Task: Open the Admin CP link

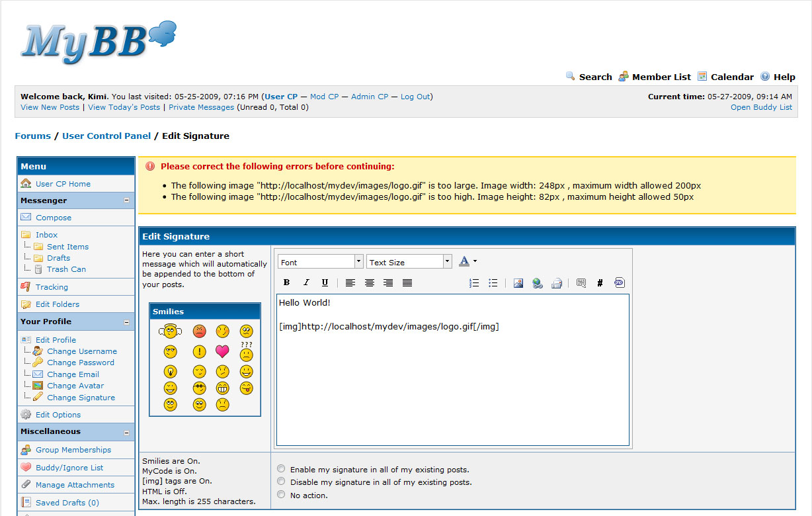Action: point(370,97)
